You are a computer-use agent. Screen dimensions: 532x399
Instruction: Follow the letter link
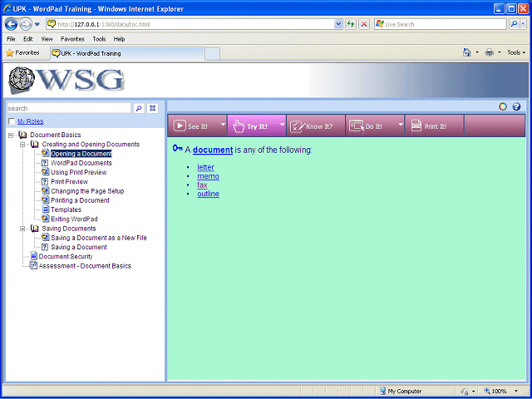(x=205, y=167)
